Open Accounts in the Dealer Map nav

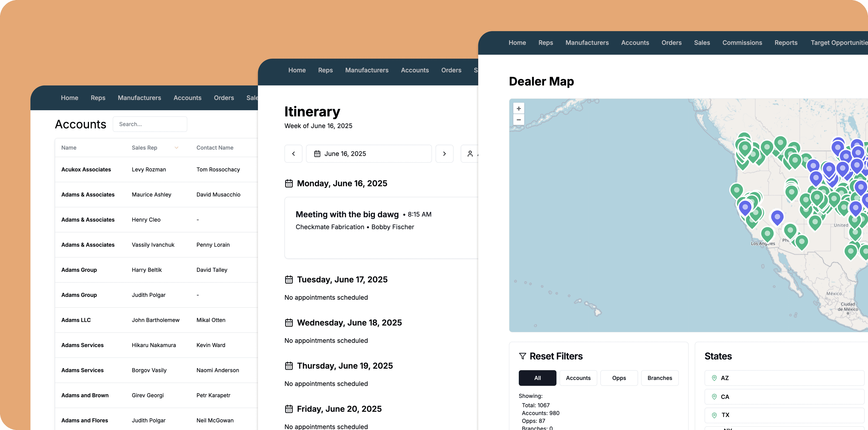635,43
